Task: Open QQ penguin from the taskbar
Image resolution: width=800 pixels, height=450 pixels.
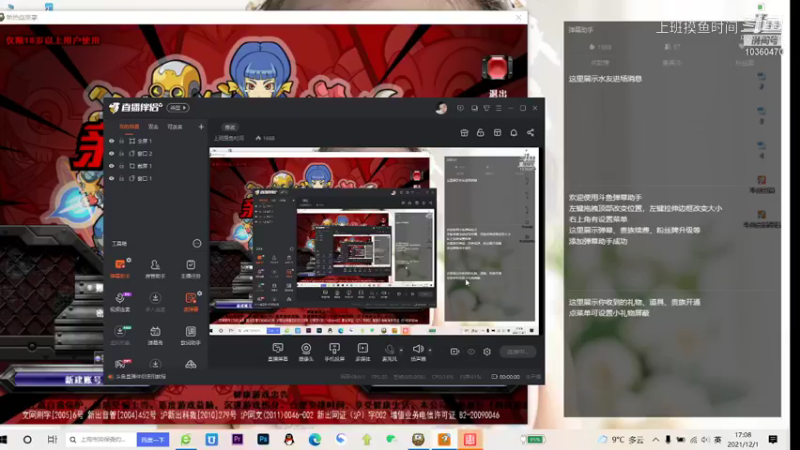Action: click(289, 439)
